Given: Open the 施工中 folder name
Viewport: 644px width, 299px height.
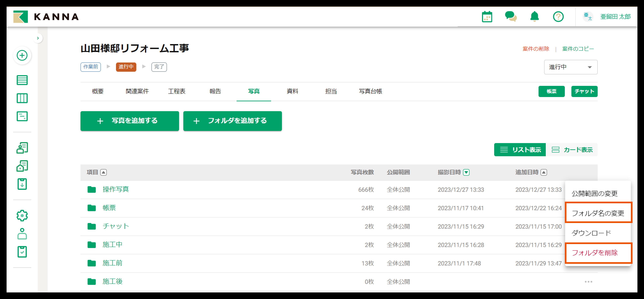Looking at the screenshot, I should [x=113, y=245].
